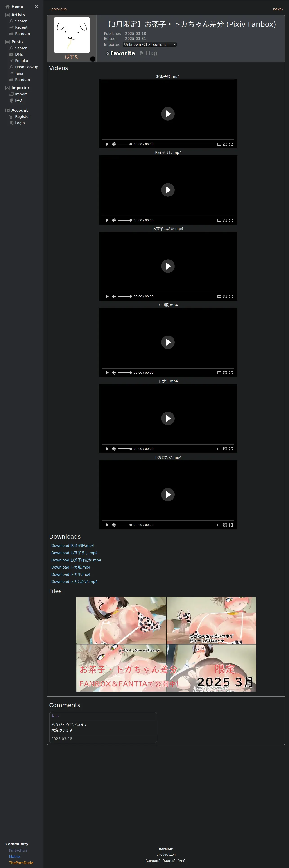Open Random artist link under Artists

pos(20,34)
